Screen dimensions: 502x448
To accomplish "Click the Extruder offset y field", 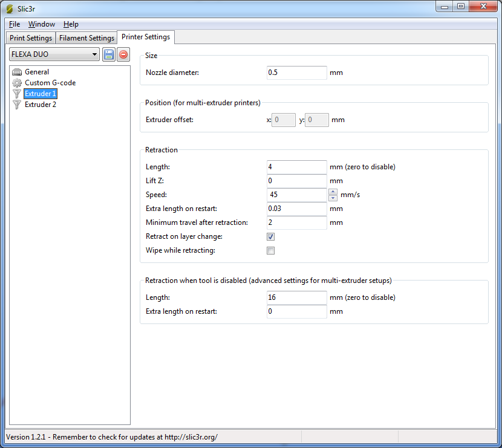I will point(317,120).
